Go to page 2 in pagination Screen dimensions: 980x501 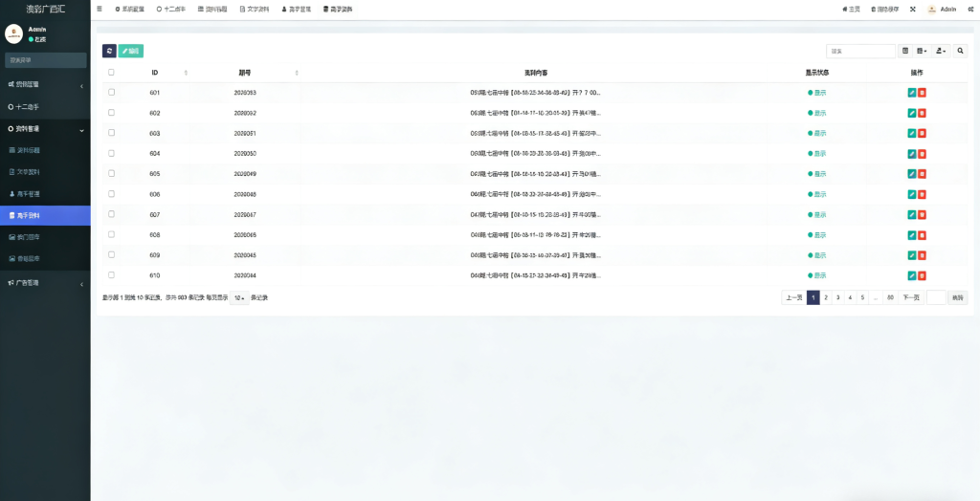(x=826, y=298)
